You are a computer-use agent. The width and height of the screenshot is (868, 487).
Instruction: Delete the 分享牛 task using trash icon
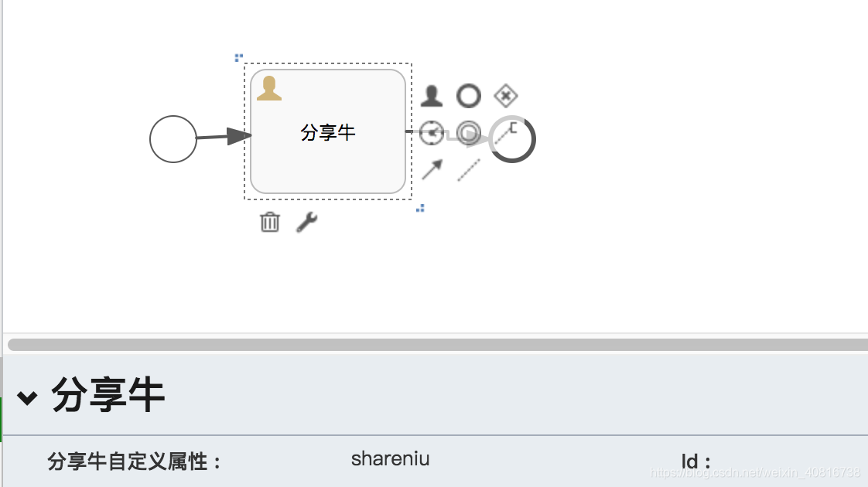(x=269, y=223)
